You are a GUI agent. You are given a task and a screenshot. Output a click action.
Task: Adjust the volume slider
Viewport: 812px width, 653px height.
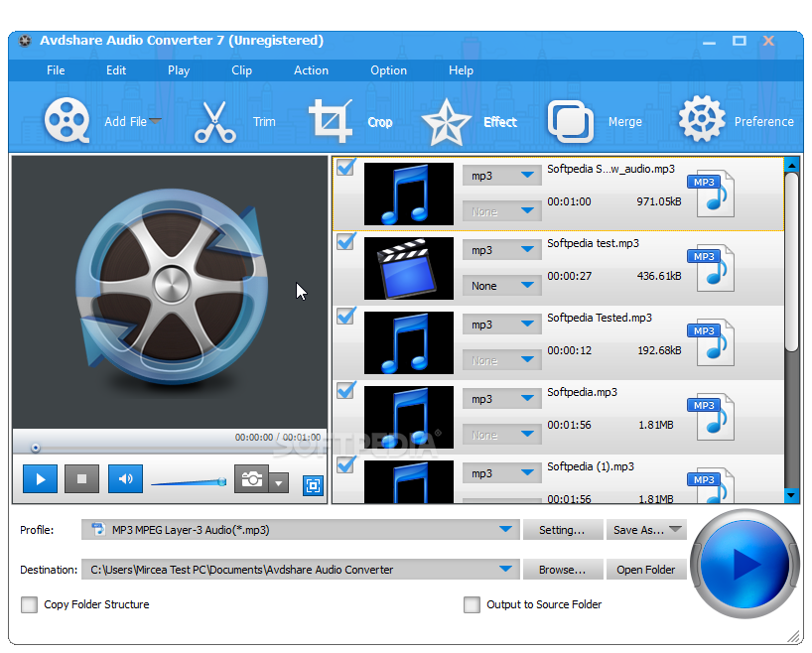[189, 482]
